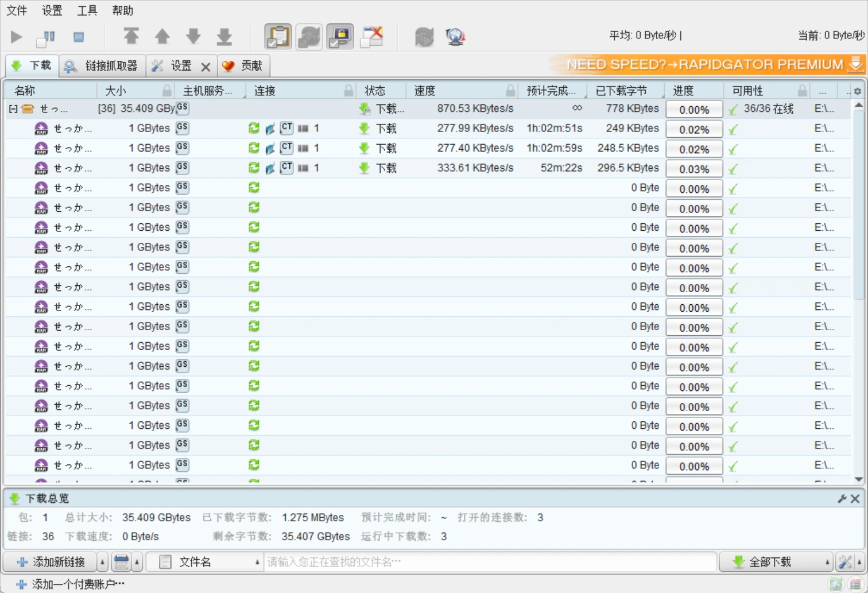Screen dimensions: 868x593
Task: Click the 添加新链接 button
Action: click(x=50, y=562)
